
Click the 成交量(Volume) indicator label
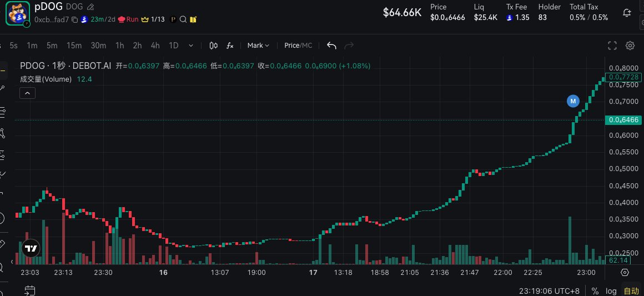[x=46, y=79]
